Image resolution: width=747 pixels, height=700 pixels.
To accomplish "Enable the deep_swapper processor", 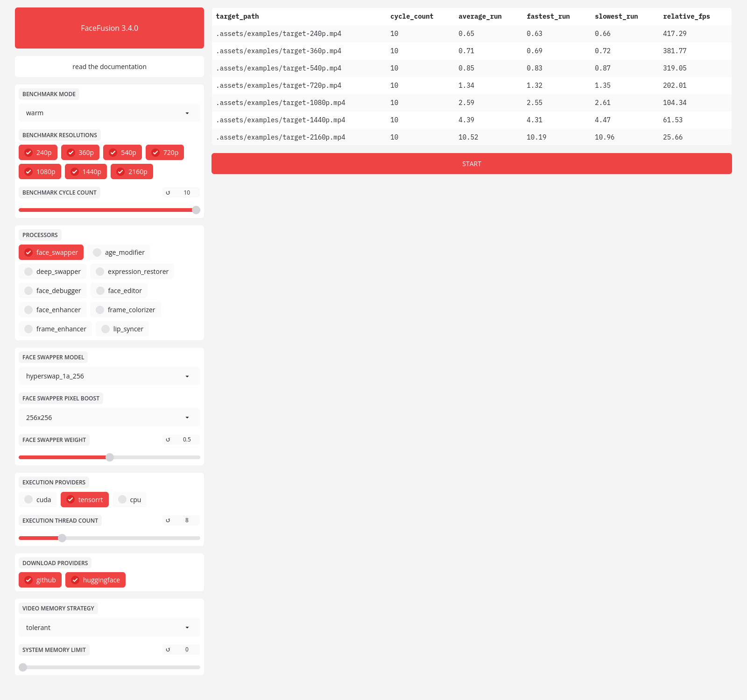I will click(x=53, y=272).
